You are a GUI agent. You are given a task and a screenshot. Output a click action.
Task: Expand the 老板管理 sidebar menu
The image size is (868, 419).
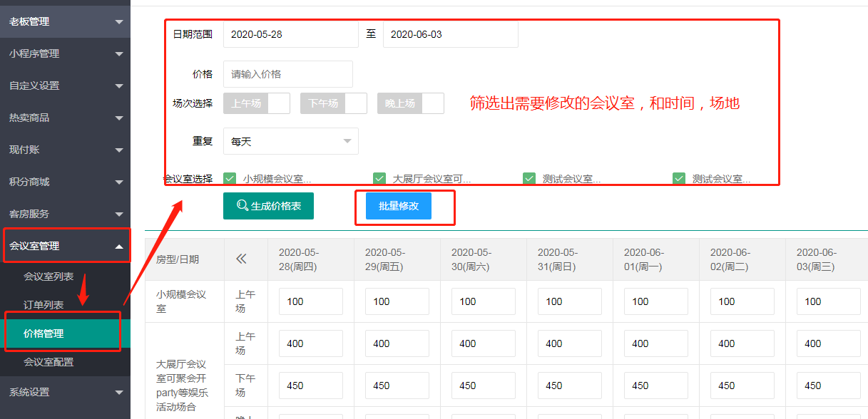click(x=65, y=21)
